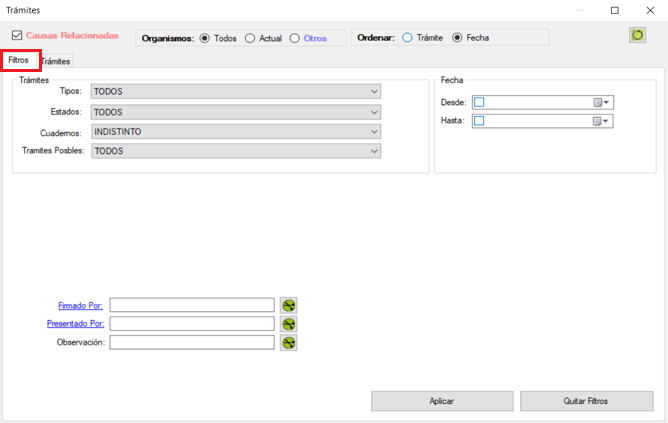Open the Cuadernos INDISTINTO dropdown
This screenshot has height=423, width=668.
pos(375,131)
